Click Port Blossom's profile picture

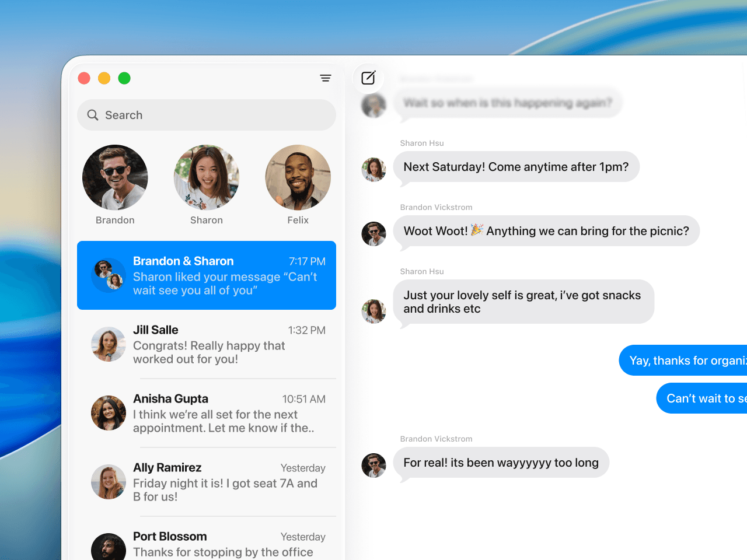pyautogui.click(x=109, y=546)
